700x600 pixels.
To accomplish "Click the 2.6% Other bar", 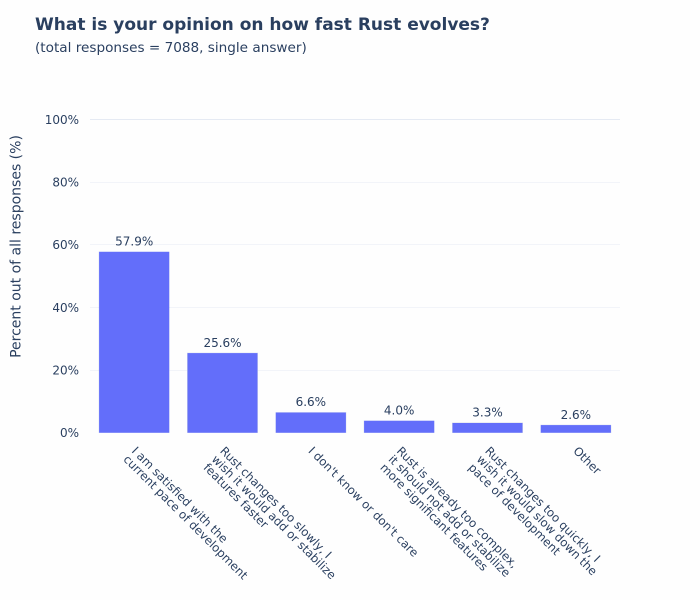I will [575, 428].
